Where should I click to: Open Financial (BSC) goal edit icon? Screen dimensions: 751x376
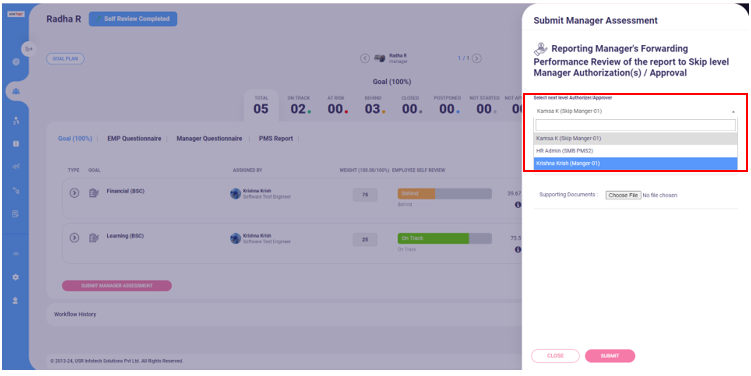coord(94,193)
